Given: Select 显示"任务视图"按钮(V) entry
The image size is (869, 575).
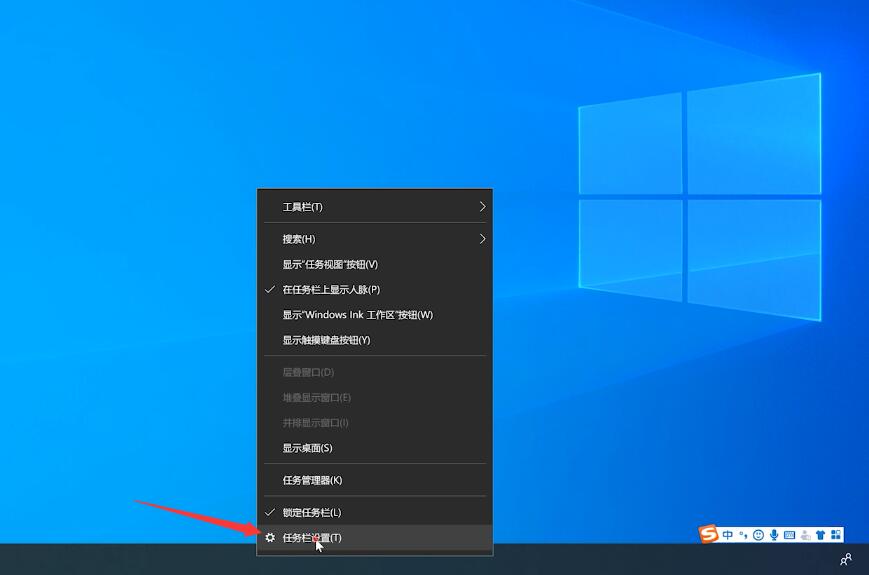Looking at the screenshot, I should tap(375, 264).
